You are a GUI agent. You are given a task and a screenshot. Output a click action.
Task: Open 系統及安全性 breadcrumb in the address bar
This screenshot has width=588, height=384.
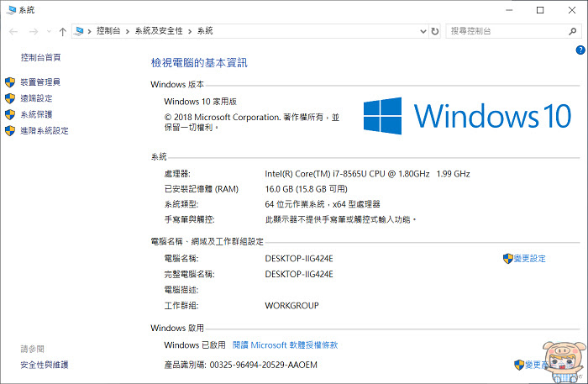click(159, 31)
